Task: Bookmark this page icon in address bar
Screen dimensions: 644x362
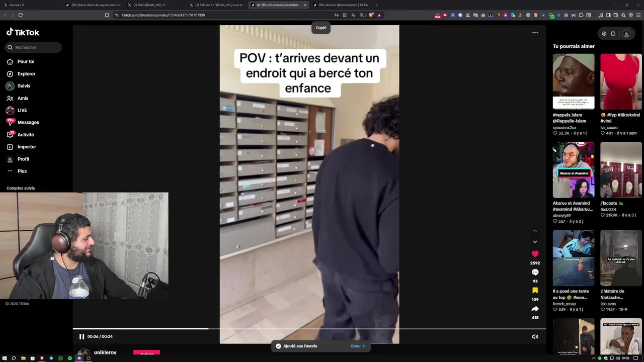Action: tap(107, 15)
